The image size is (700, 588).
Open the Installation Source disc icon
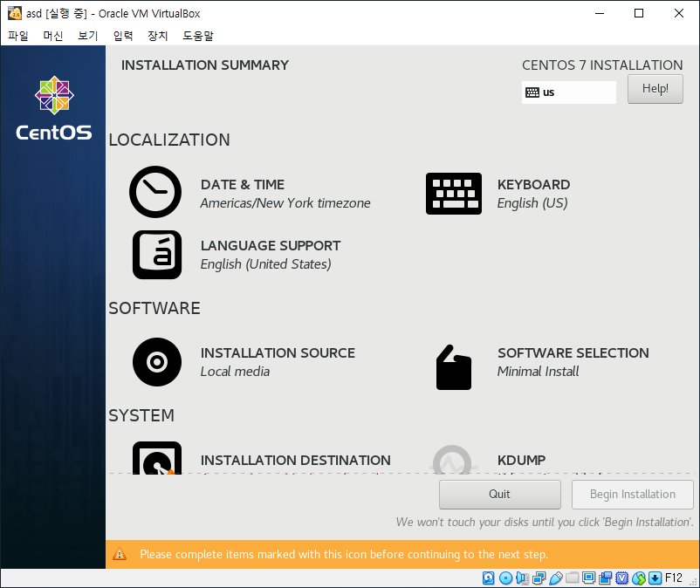[157, 362]
